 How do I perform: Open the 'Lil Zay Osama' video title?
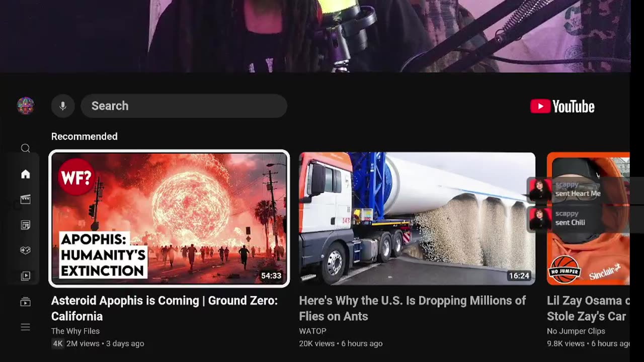tap(588, 308)
